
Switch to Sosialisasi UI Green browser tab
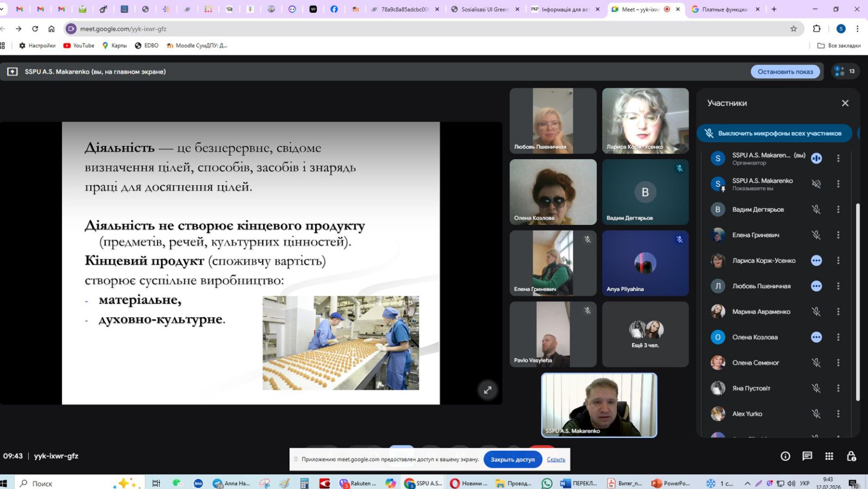pyautogui.click(x=484, y=9)
